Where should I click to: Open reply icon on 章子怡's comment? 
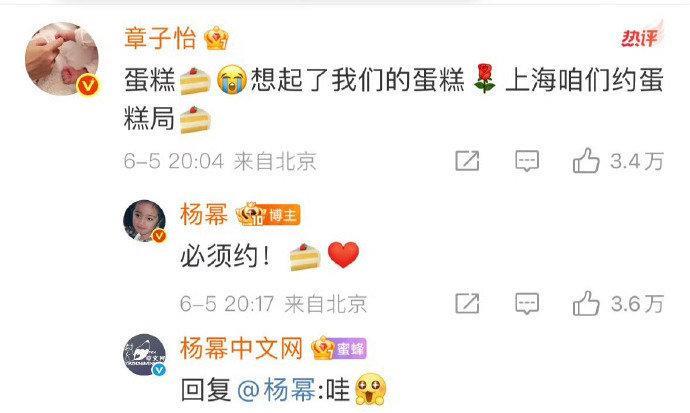coord(527,161)
